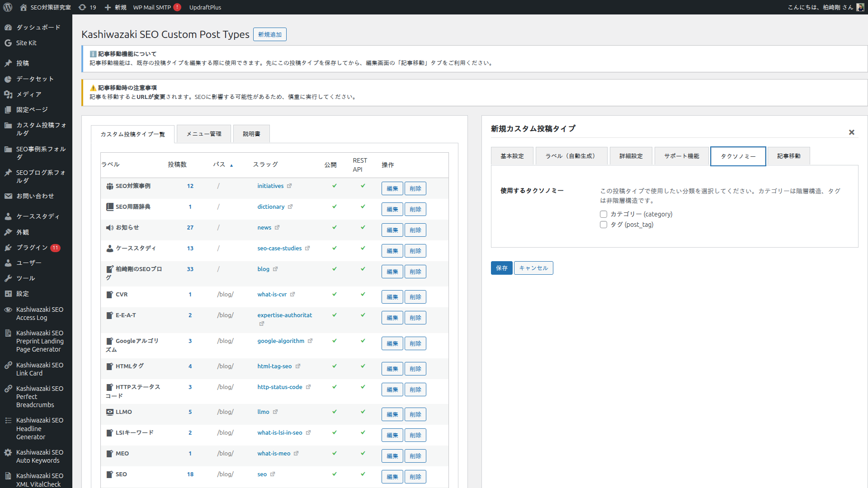Open Kashiwazaki SEO Access Log eye icon

(8, 310)
